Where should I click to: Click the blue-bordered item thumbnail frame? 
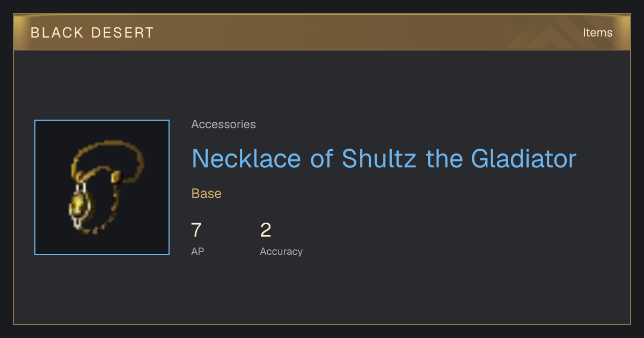click(x=102, y=187)
